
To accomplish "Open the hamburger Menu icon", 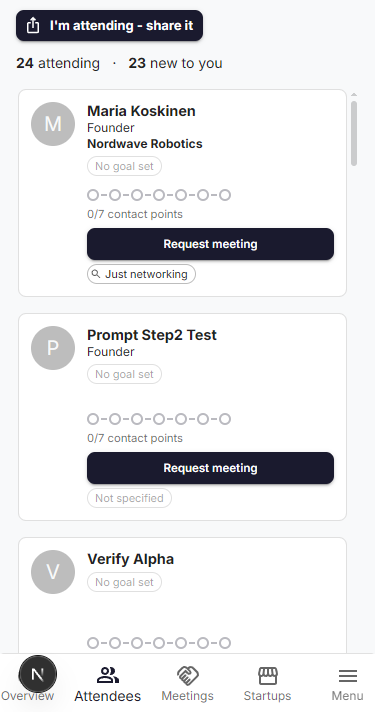I will 347,676.
